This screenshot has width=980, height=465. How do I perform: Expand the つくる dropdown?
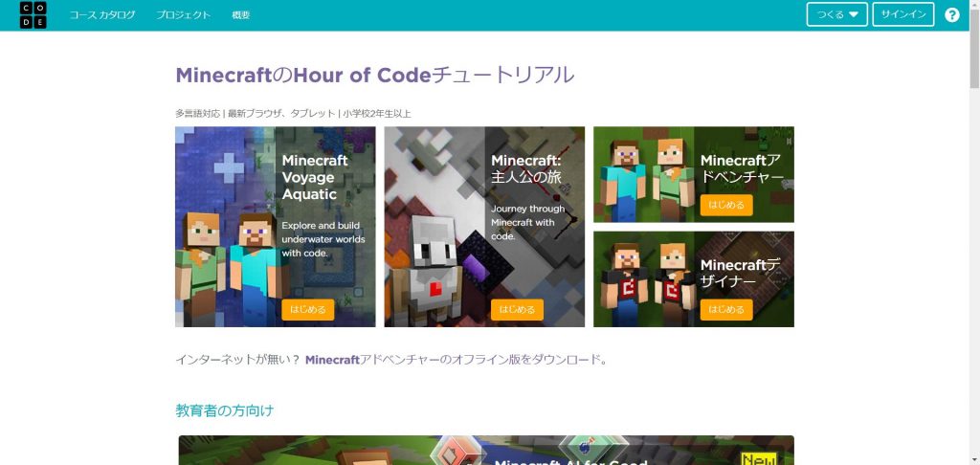tap(836, 15)
